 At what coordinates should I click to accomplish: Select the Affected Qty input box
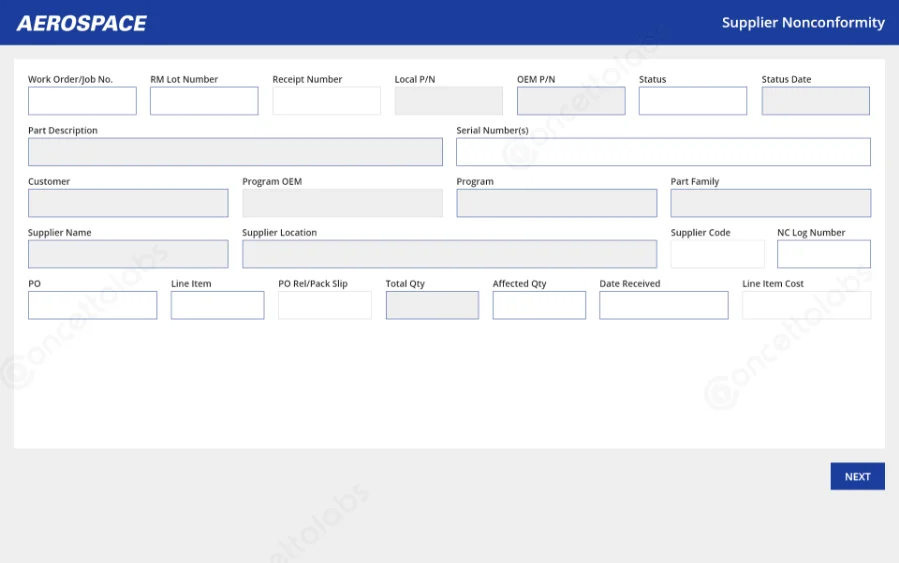pyautogui.click(x=539, y=305)
